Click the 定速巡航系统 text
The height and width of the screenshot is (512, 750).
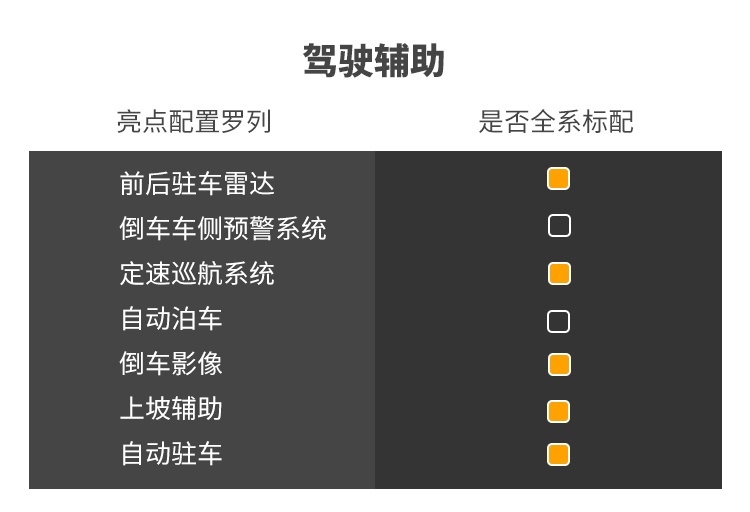pos(197,273)
